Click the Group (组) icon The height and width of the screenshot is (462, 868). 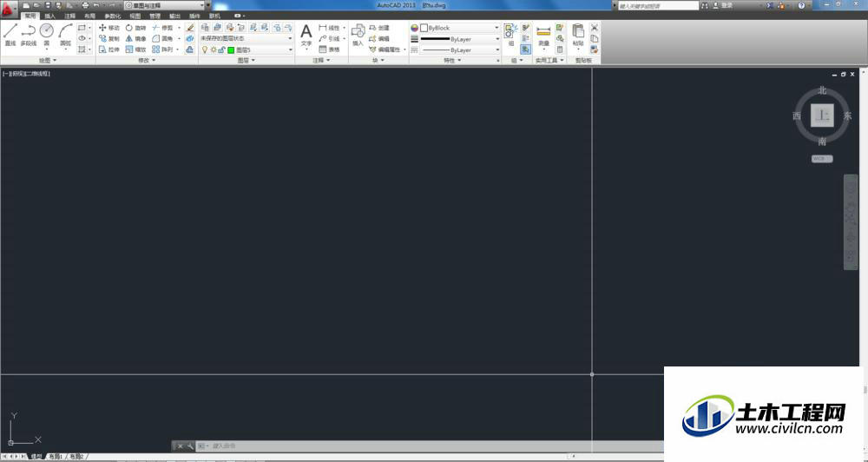[x=510, y=35]
